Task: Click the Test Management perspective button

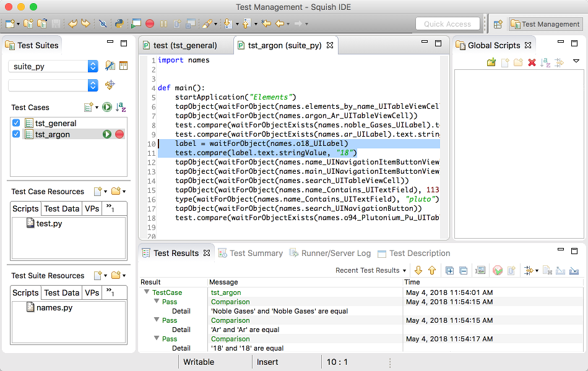Action: tap(545, 24)
